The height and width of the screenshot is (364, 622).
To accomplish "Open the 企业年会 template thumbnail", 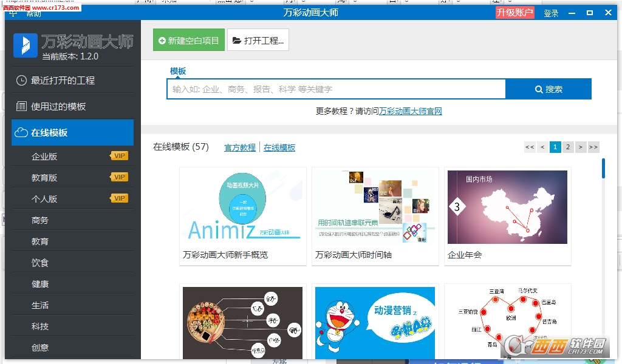I will tap(507, 207).
